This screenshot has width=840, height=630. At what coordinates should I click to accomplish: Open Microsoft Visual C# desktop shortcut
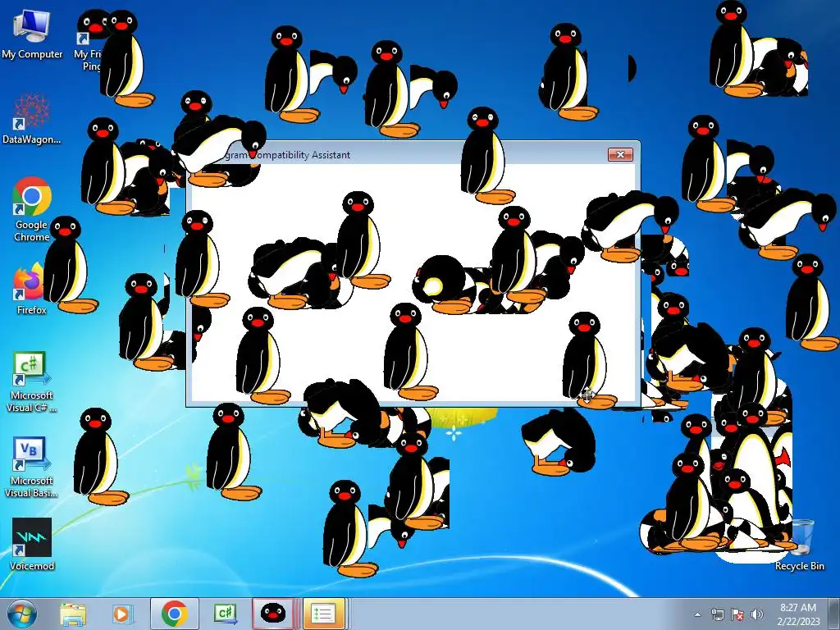(x=32, y=381)
